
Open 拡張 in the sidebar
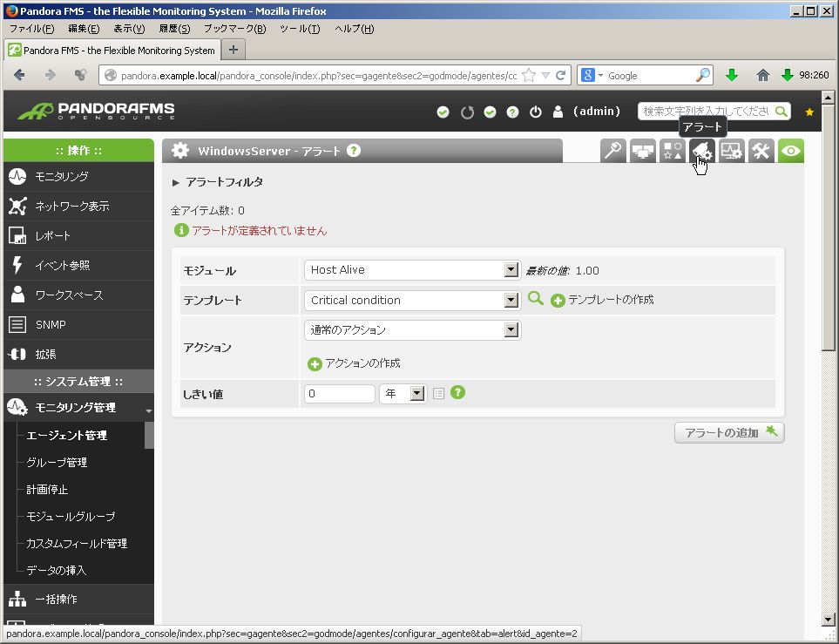pyautogui.click(x=78, y=355)
